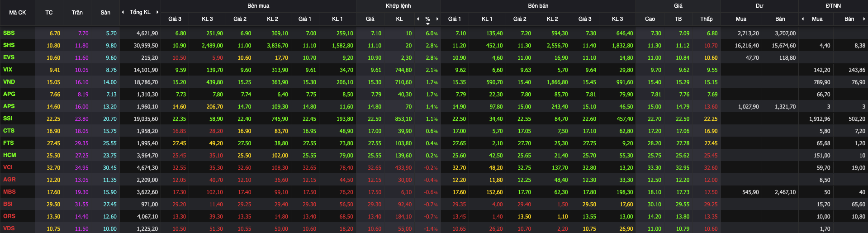Choose the AGR ticker symbol
Viewport: 868px width, 233px height.
click(x=9, y=180)
